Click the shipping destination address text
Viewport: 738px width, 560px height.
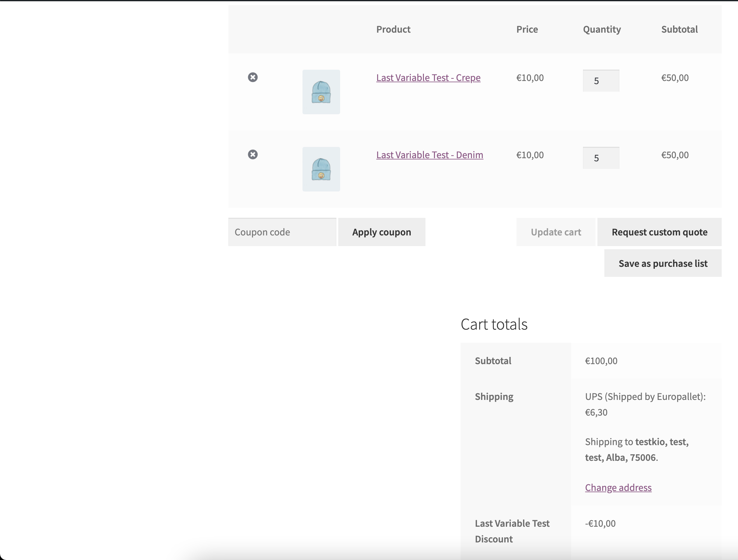coord(636,450)
